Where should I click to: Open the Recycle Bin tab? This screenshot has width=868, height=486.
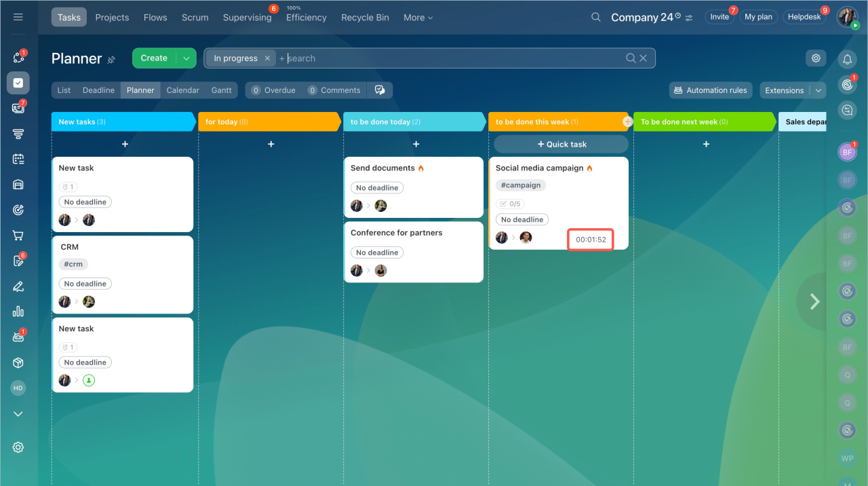click(x=365, y=18)
